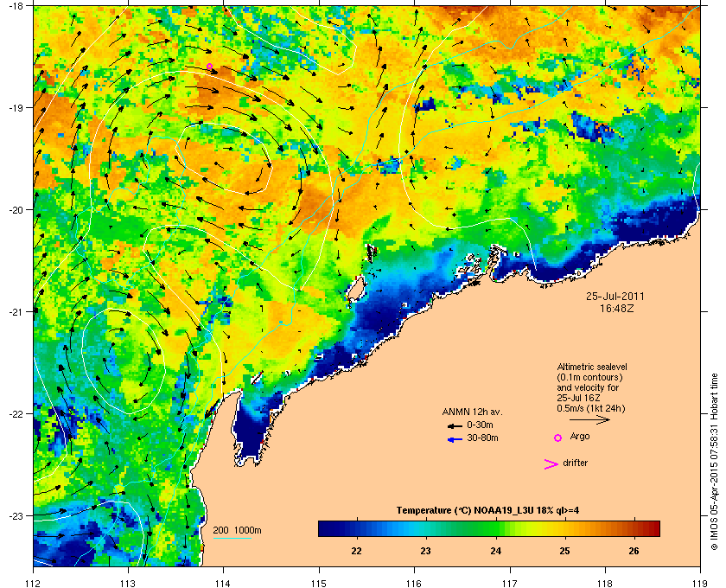
Task: Click the latitude axis label -20
Action: pyautogui.click(x=16, y=209)
